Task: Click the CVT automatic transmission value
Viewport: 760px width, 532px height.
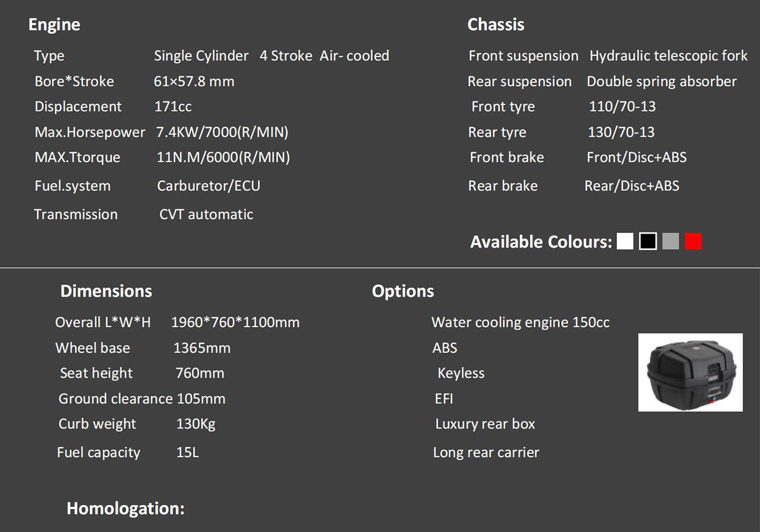Action: tap(207, 214)
